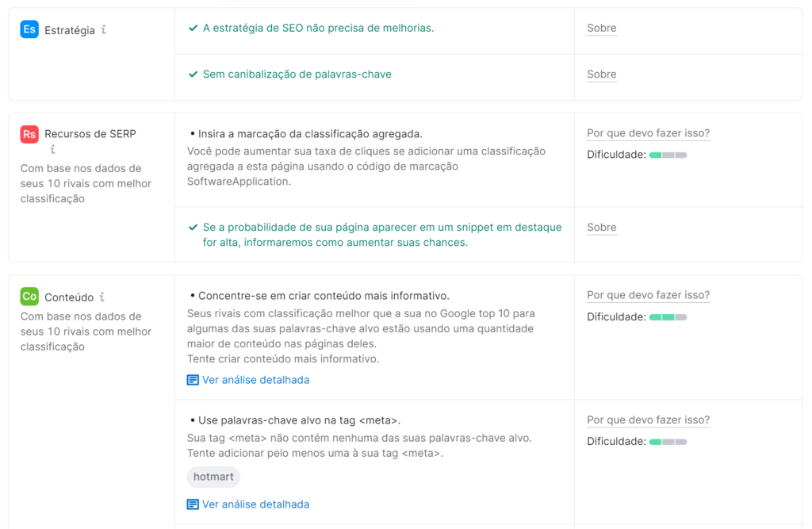Click info icon next to Conteúdo
This screenshot has height=529, width=812.
(x=102, y=297)
